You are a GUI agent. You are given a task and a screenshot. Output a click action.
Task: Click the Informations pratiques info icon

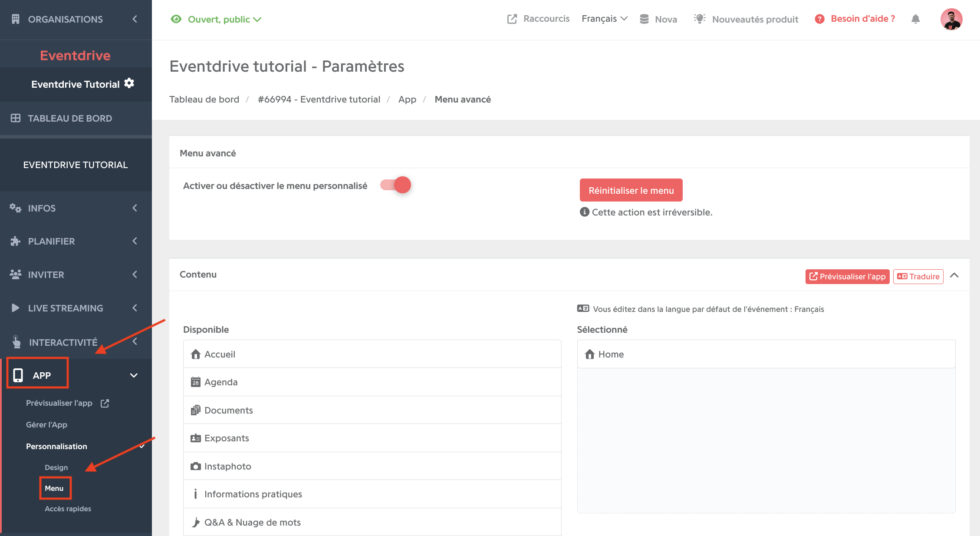tap(196, 494)
